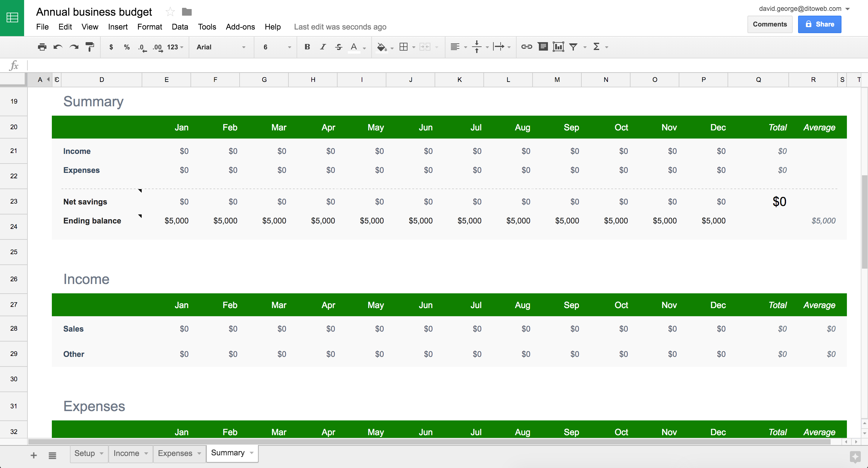
Task: Click the Share button
Action: tap(821, 23)
